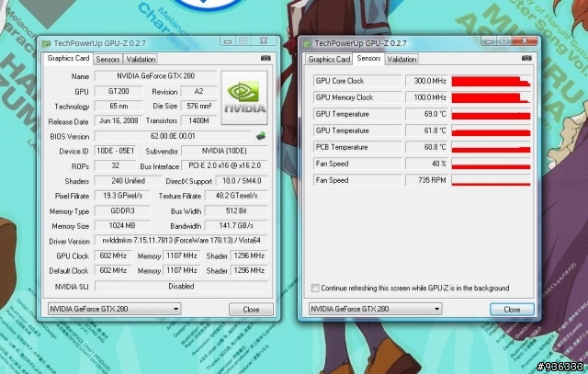Click the GPU Core Clock sensor label

point(357,81)
